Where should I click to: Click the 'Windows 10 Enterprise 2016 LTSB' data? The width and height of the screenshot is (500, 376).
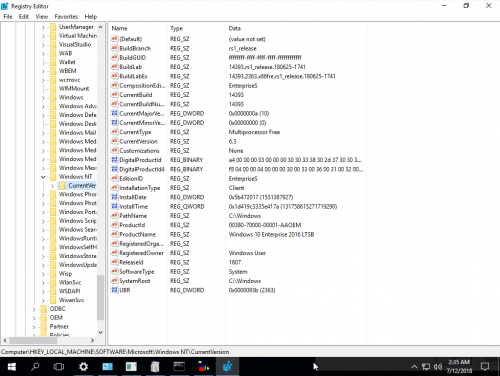[271, 235]
